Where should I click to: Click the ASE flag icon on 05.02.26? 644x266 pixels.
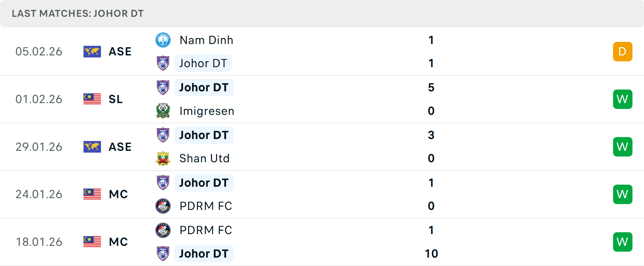pyautogui.click(x=92, y=52)
